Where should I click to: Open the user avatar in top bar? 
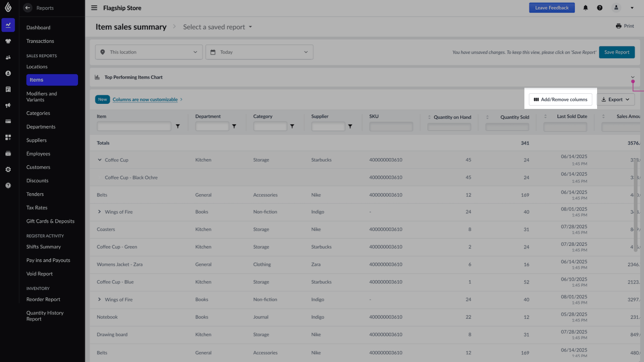pyautogui.click(x=616, y=8)
